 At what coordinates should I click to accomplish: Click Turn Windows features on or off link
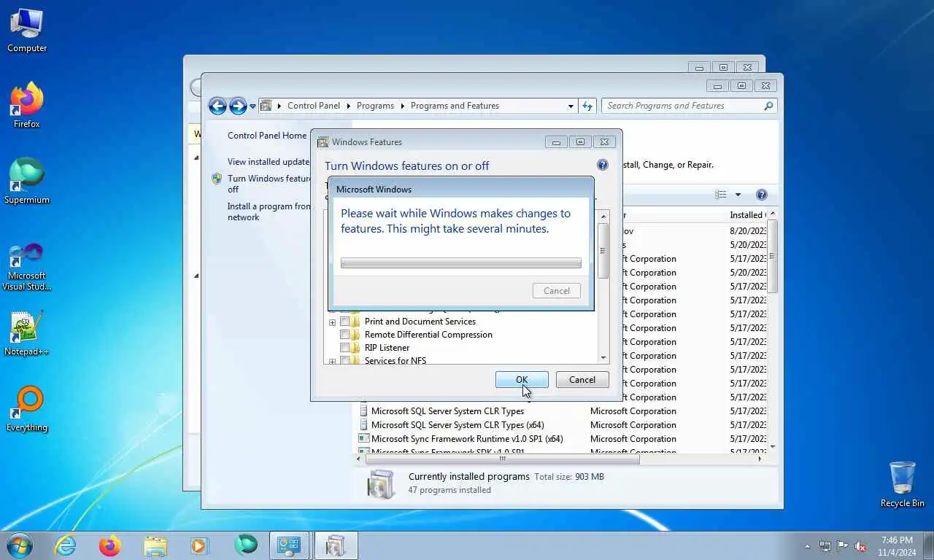pyautogui.click(x=269, y=184)
